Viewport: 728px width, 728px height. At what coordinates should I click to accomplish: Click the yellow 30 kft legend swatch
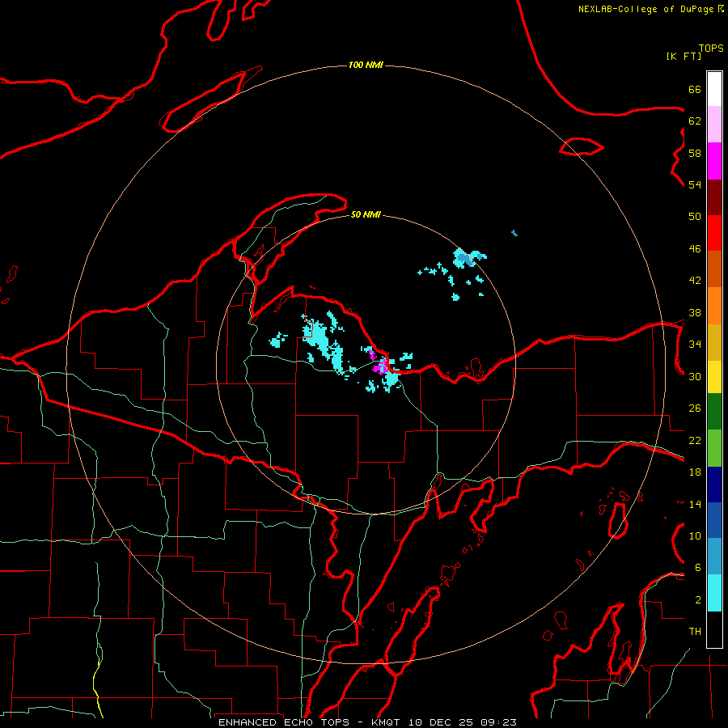point(714,376)
